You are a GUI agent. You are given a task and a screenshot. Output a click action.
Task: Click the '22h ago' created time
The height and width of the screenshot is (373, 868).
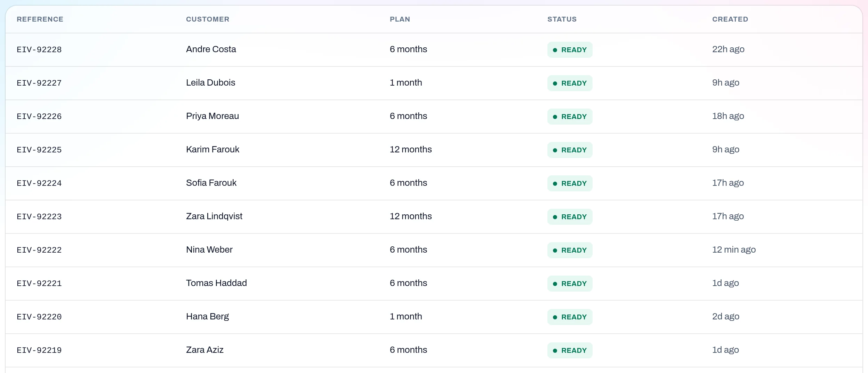(728, 49)
